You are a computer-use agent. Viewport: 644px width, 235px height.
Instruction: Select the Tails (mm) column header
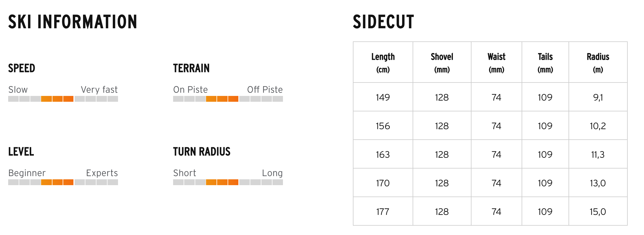coord(545,62)
